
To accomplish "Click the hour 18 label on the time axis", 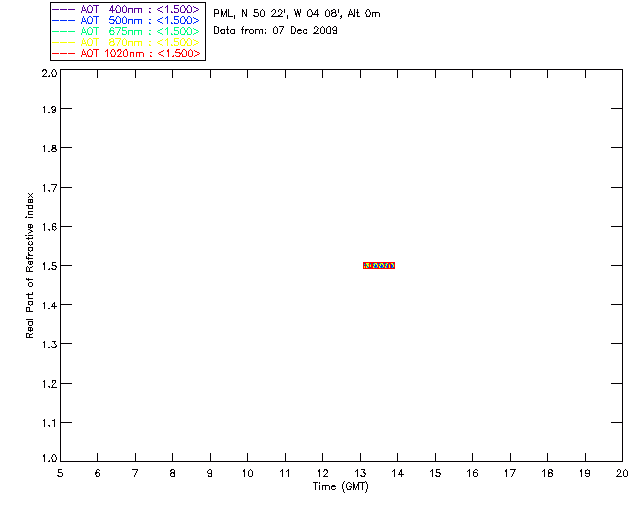I will [547, 473].
